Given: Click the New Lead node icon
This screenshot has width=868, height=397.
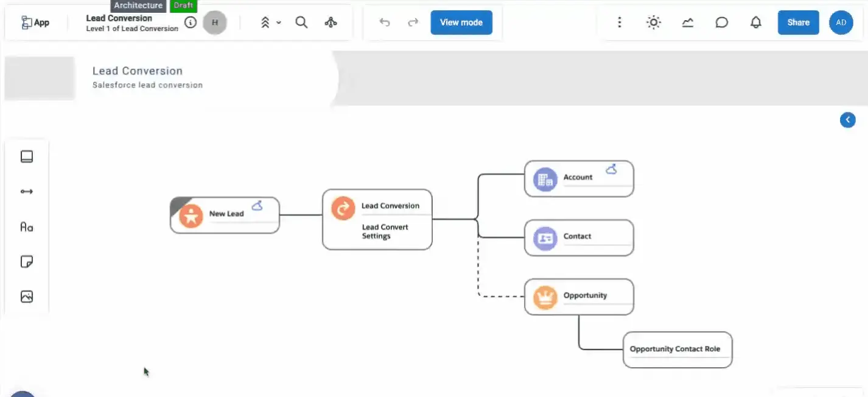Looking at the screenshot, I should 191,216.
